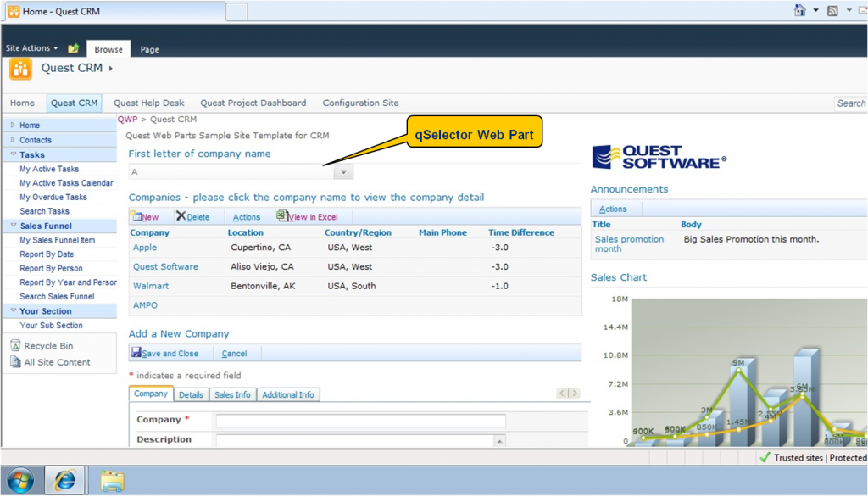Open Your Sub Section

click(51, 325)
